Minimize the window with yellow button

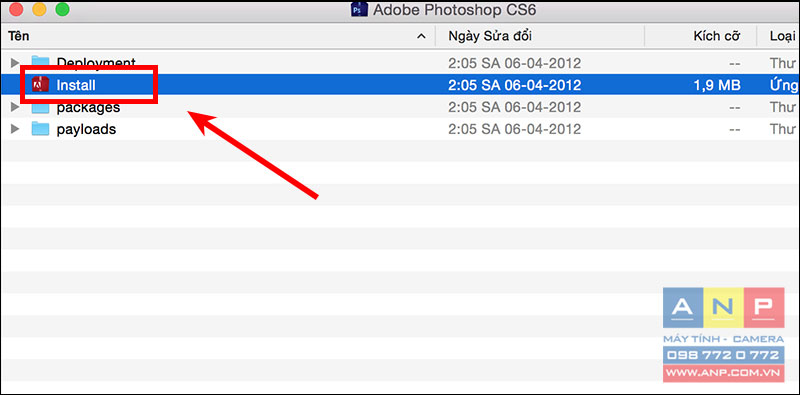(39, 9)
